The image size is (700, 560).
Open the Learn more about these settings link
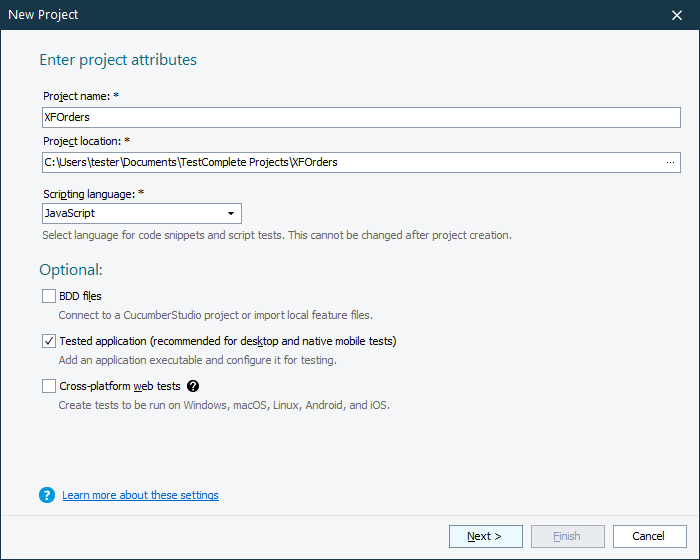coord(140,495)
